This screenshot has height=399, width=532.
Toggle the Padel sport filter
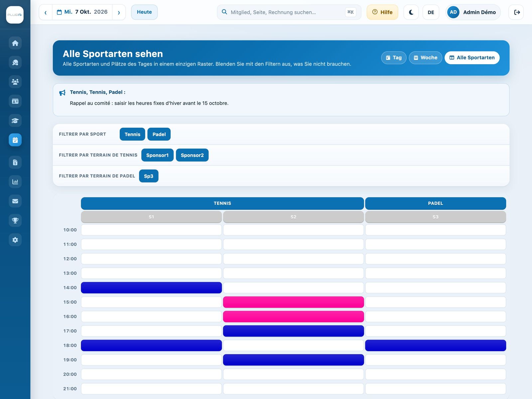159,134
